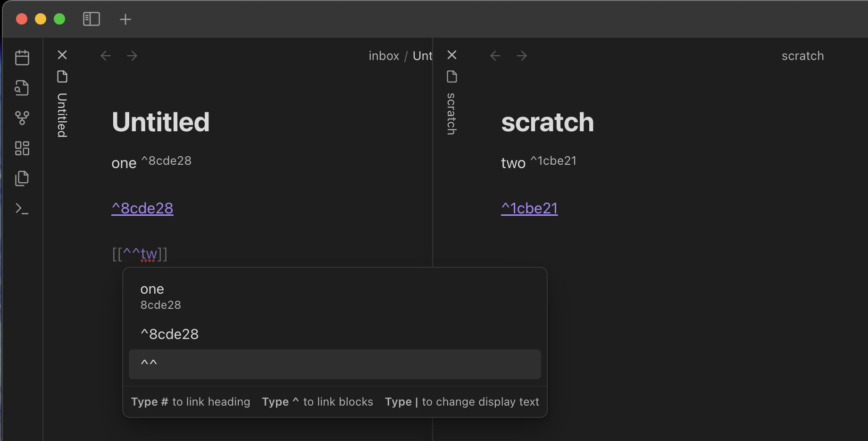Click the 'two ^1cbe21' paragraph line

(x=539, y=162)
